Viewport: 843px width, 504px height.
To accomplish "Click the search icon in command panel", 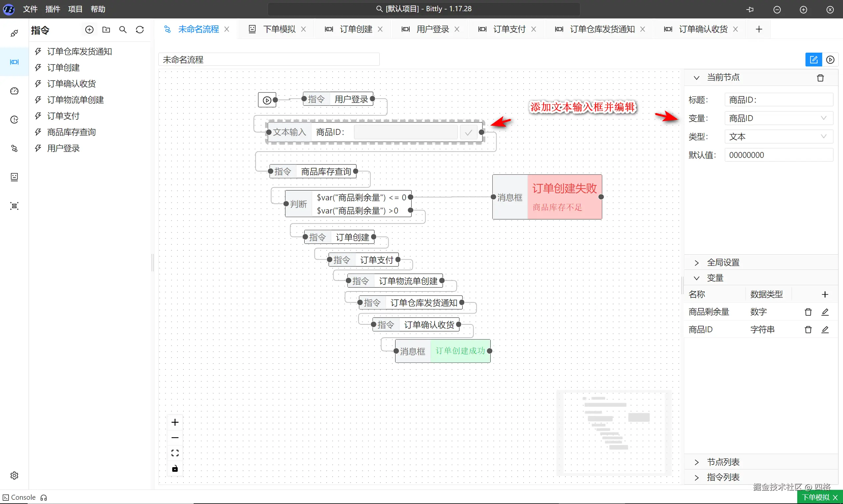I will (123, 30).
